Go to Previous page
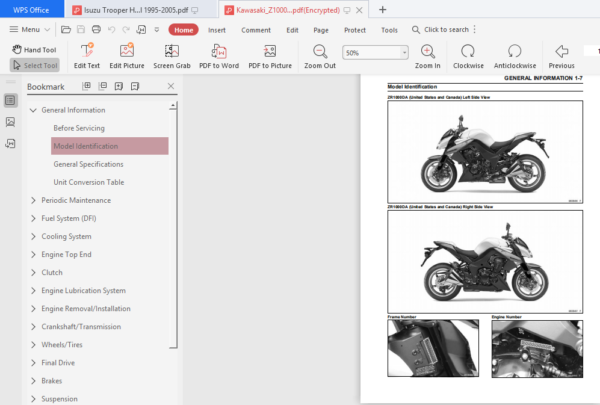Image resolution: width=600 pixels, height=405 pixels. (x=561, y=56)
